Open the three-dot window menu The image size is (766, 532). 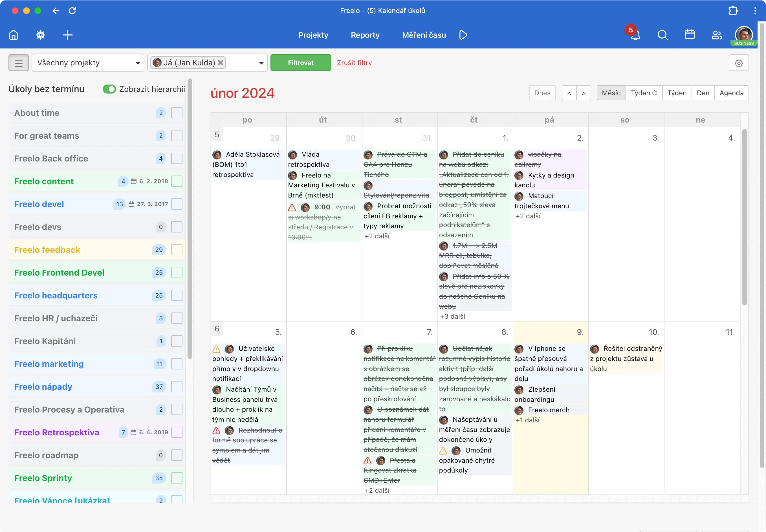tap(755, 11)
